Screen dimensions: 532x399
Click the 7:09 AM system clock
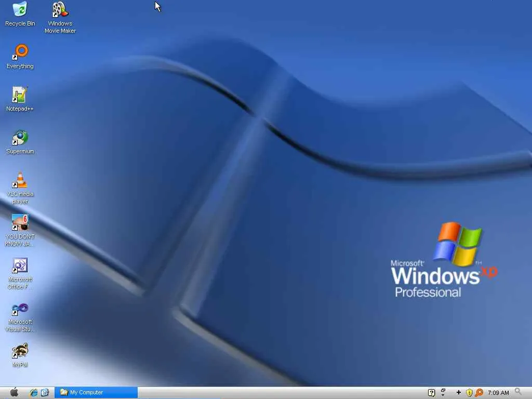point(498,393)
